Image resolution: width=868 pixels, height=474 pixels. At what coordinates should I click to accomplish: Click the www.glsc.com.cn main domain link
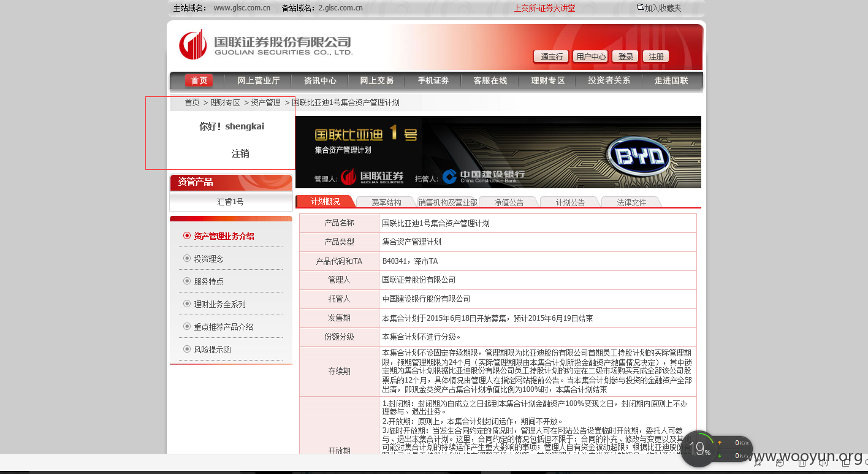click(x=242, y=8)
